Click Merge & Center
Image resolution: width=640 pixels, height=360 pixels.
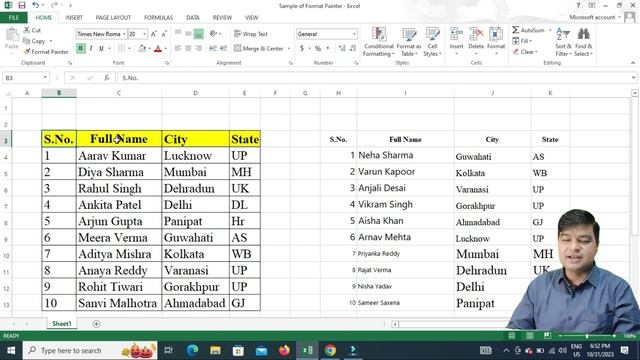coord(259,48)
